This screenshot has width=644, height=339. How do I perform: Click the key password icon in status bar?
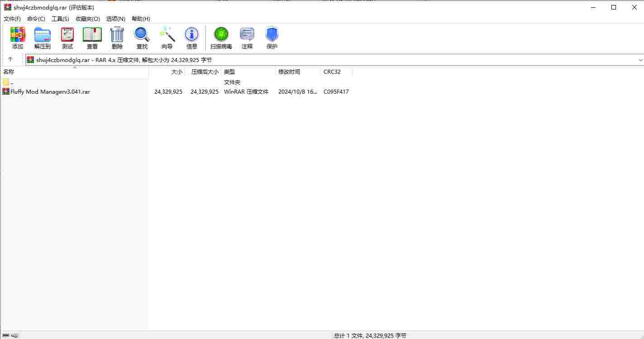14,335
